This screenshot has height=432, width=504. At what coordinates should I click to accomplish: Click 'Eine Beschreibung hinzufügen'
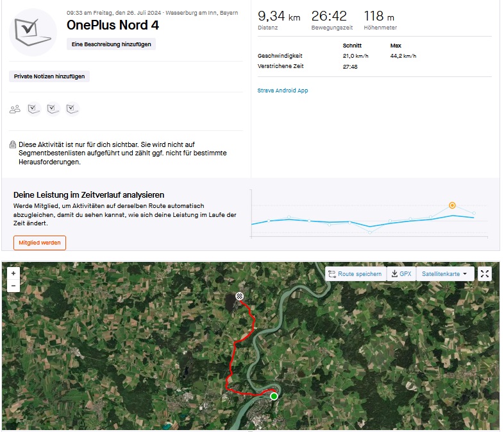click(x=112, y=44)
